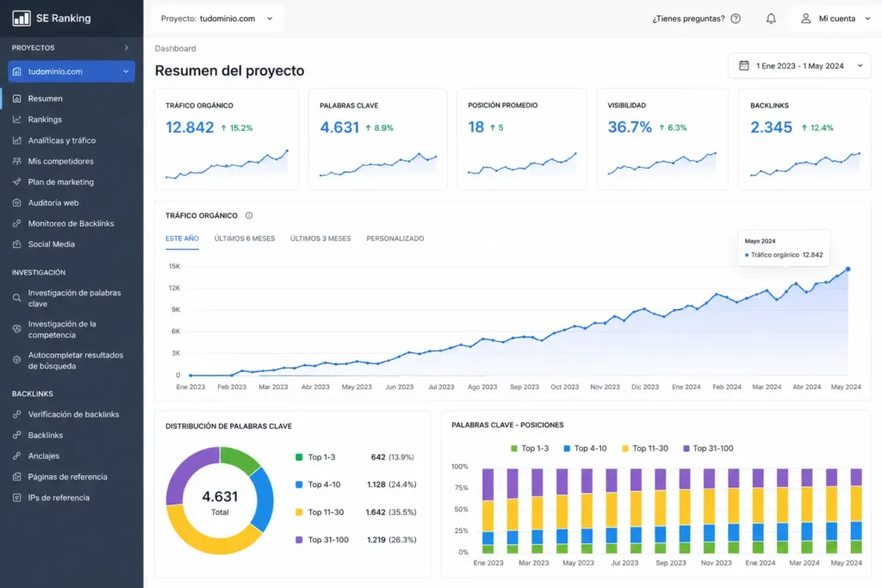882x588 pixels.
Task: Open the notifications bell
Action: click(x=771, y=19)
